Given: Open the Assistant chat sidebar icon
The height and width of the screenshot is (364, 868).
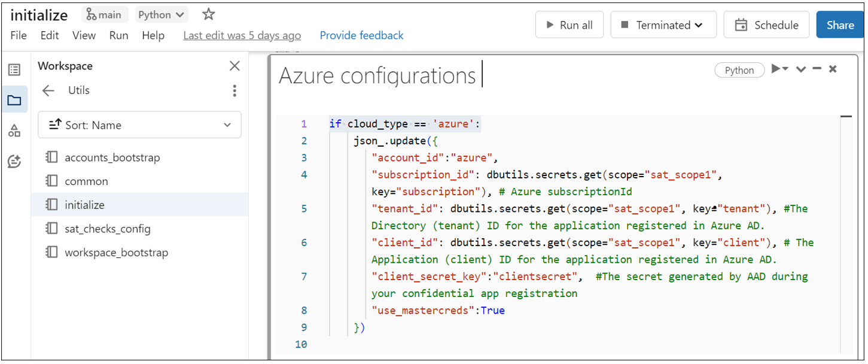Looking at the screenshot, I should (14, 161).
